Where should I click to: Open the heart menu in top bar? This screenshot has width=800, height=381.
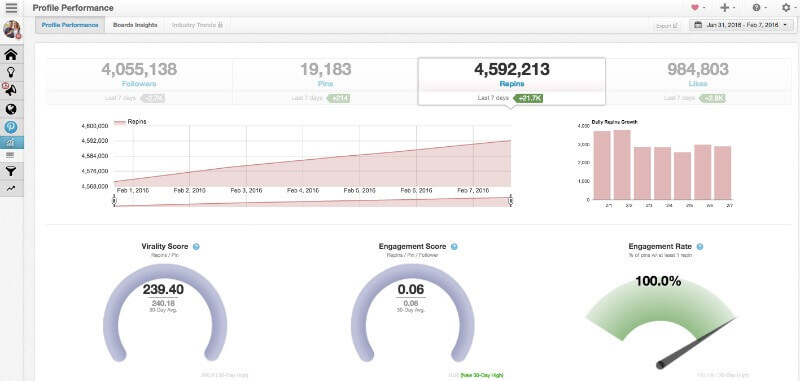point(697,8)
